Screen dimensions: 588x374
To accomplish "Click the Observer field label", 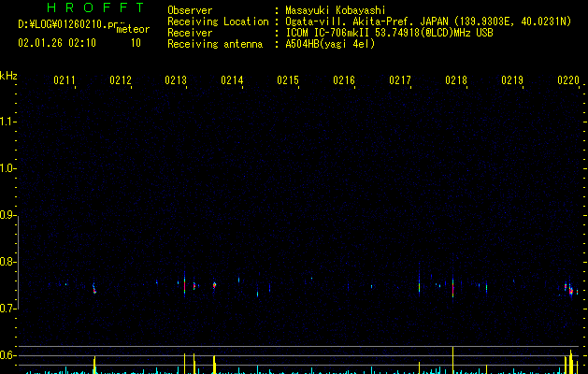I will click(x=190, y=10).
